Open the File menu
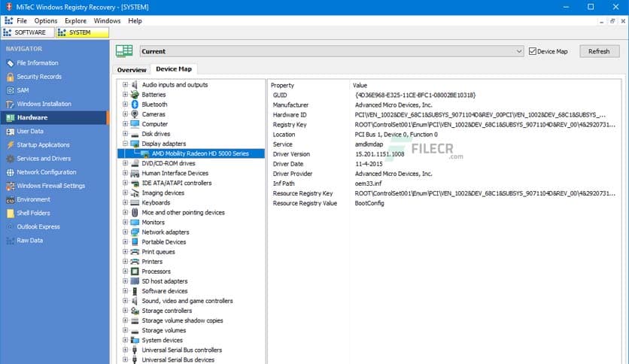 click(x=22, y=21)
